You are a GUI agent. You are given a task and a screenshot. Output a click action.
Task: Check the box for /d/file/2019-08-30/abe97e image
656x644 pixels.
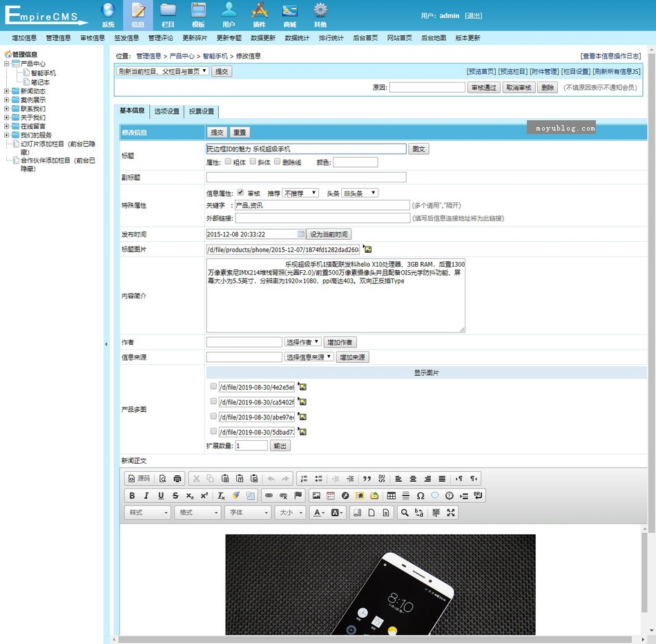click(x=213, y=416)
